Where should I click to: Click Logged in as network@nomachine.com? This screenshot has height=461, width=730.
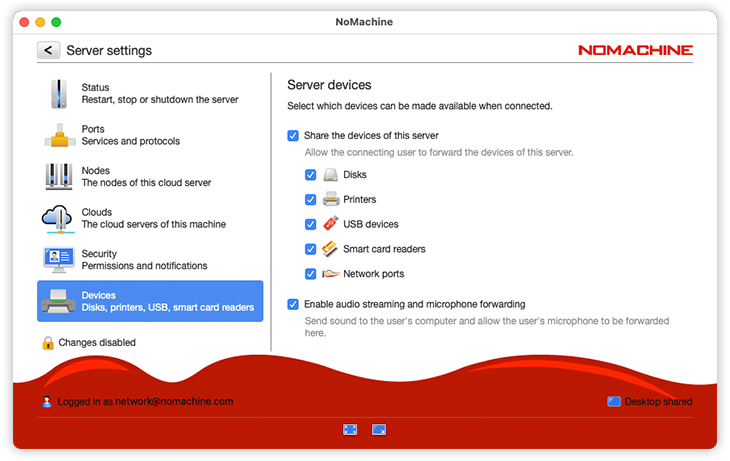pos(145,402)
